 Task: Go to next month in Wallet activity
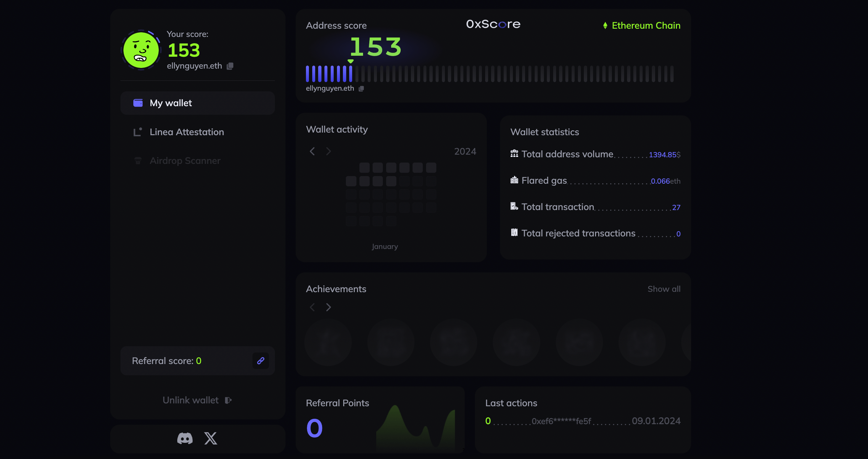pos(328,151)
